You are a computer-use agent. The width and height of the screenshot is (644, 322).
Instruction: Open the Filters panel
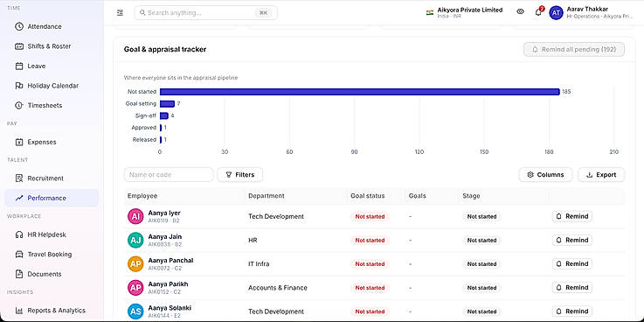click(x=239, y=174)
